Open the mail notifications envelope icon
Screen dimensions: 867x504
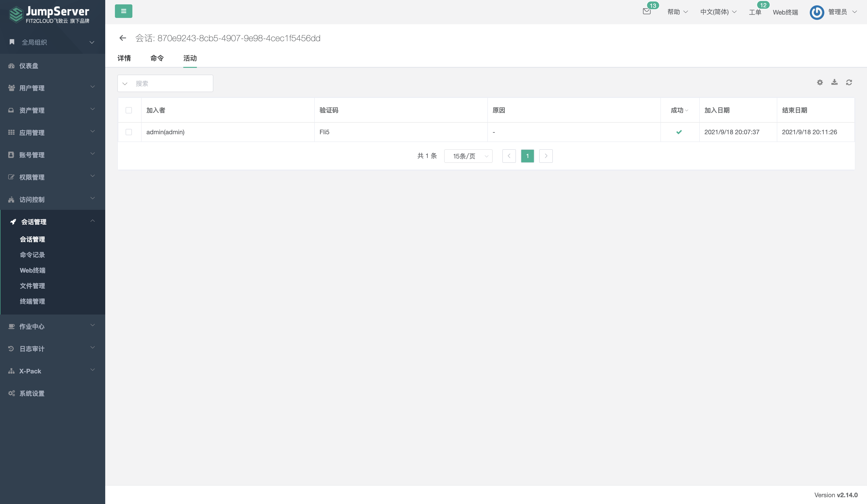click(647, 11)
